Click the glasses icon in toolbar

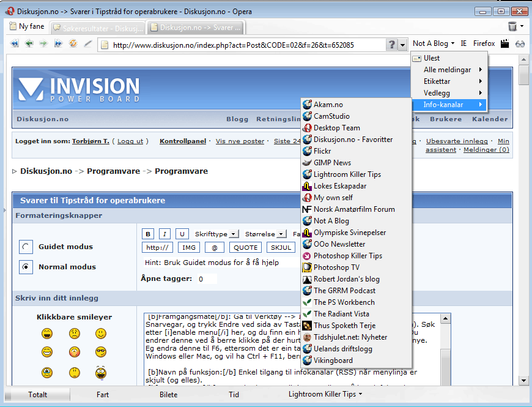tap(520, 44)
